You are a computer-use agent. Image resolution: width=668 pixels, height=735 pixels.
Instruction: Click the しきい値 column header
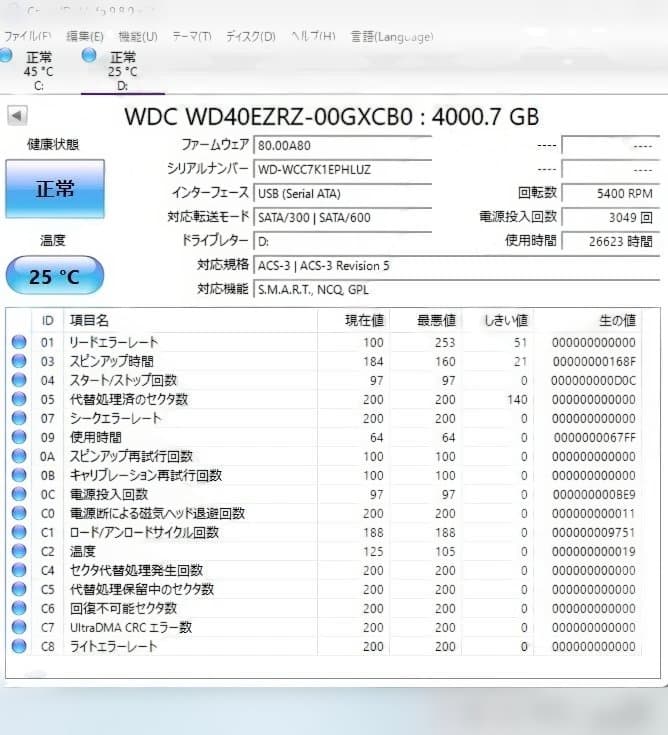498,321
